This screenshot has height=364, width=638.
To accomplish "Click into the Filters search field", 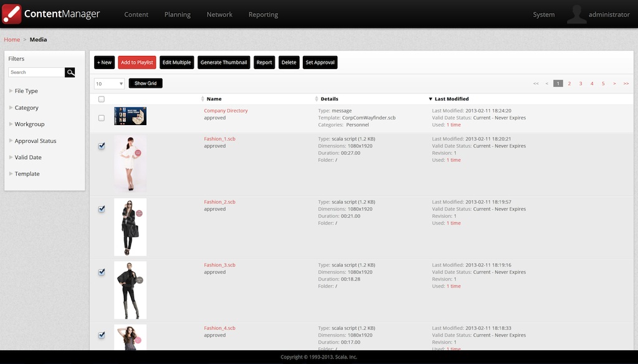I will point(36,73).
